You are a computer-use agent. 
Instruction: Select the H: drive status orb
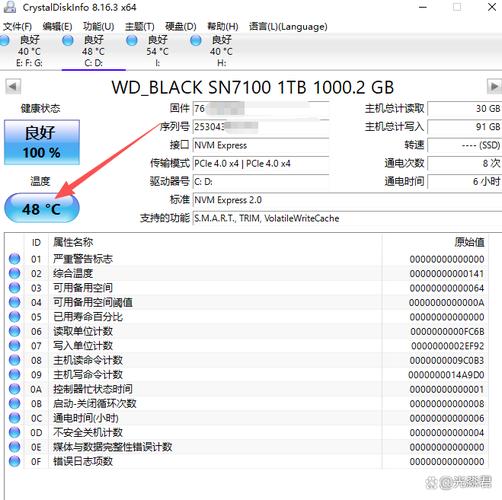pos(196,41)
